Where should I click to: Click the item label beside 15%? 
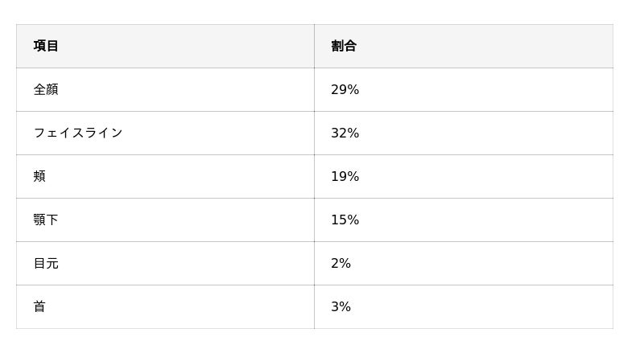(x=46, y=220)
